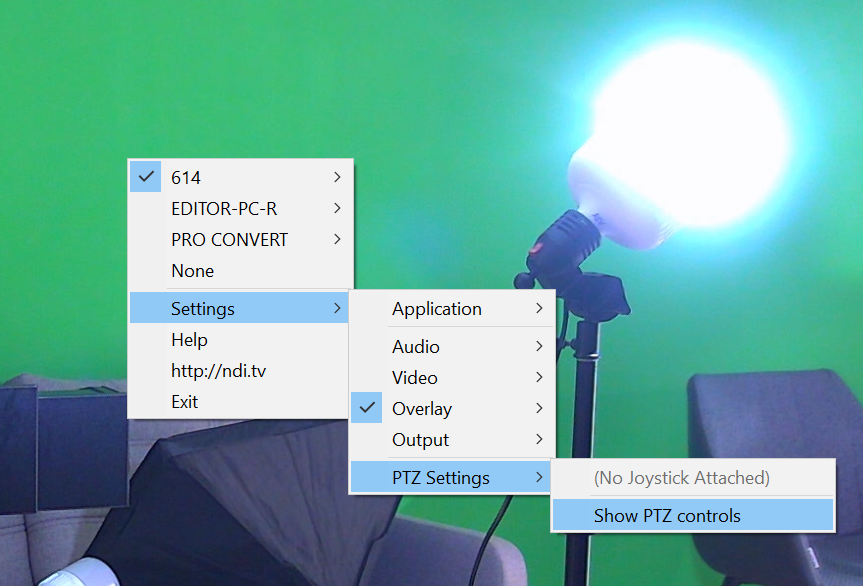Choose None as the source
The width and height of the screenshot is (863, 586).
[x=192, y=270]
